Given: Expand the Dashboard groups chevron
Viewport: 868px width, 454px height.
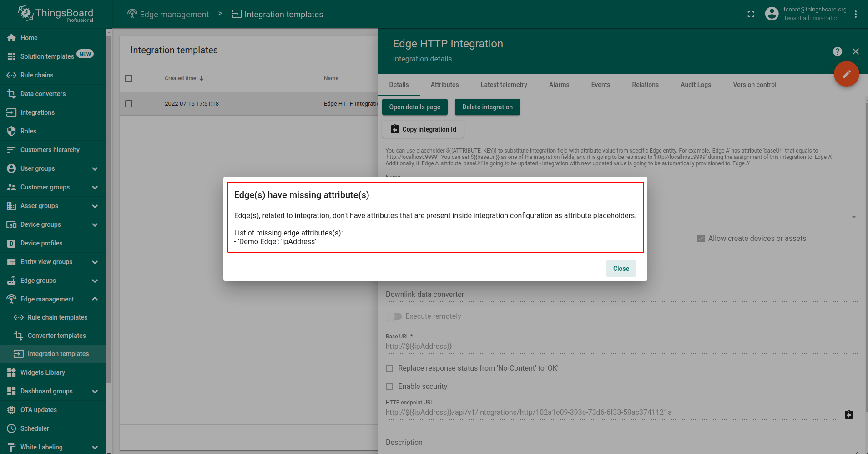Looking at the screenshot, I should pos(95,391).
